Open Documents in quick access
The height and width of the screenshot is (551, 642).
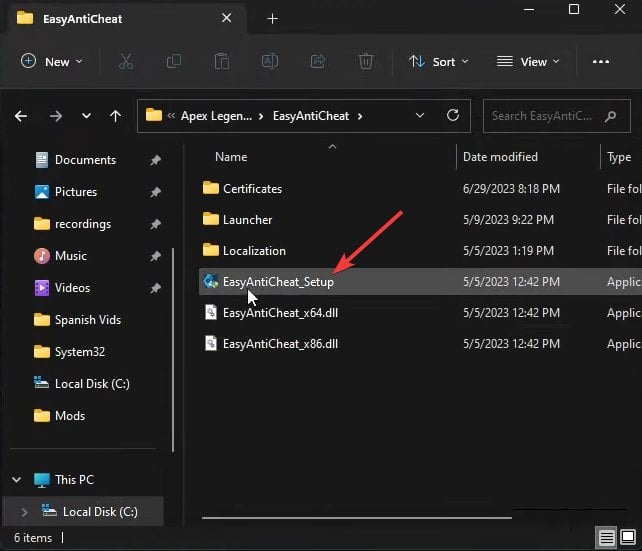click(85, 160)
